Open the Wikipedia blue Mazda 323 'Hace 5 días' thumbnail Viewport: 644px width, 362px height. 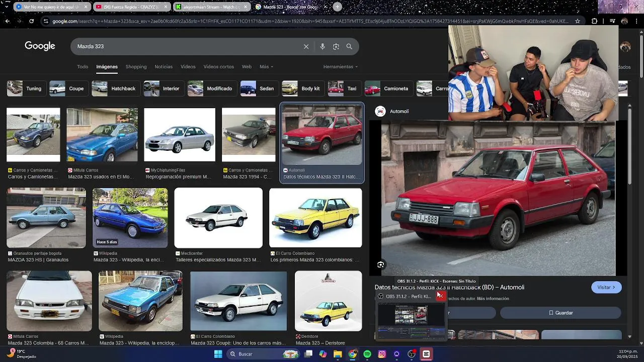[x=130, y=218]
